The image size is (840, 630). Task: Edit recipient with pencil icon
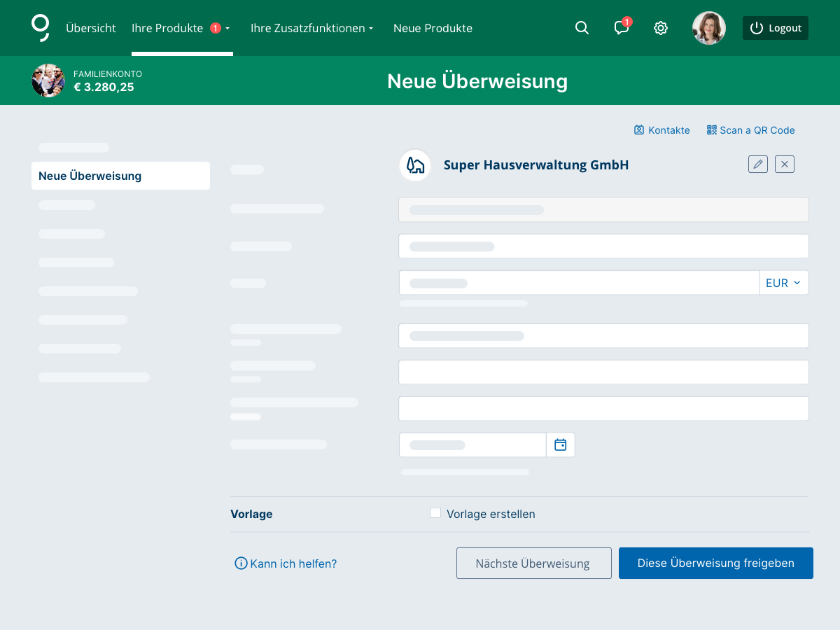[x=757, y=164]
